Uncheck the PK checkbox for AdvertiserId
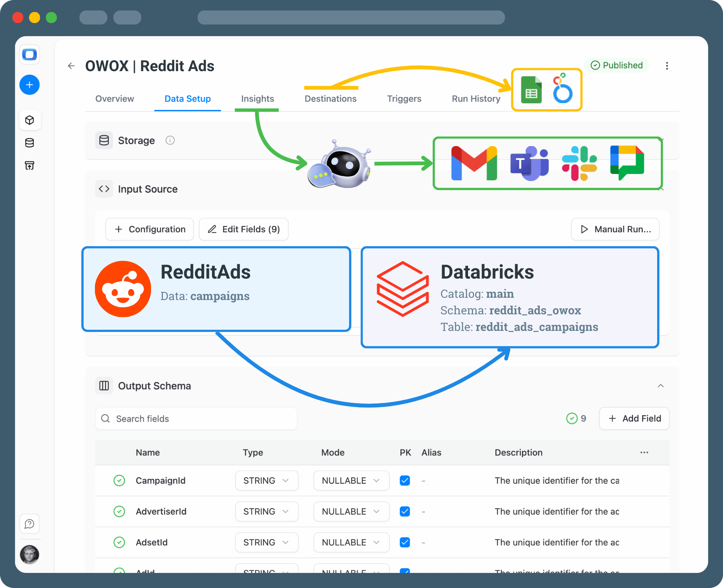The width and height of the screenshot is (723, 588). click(x=405, y=511)
